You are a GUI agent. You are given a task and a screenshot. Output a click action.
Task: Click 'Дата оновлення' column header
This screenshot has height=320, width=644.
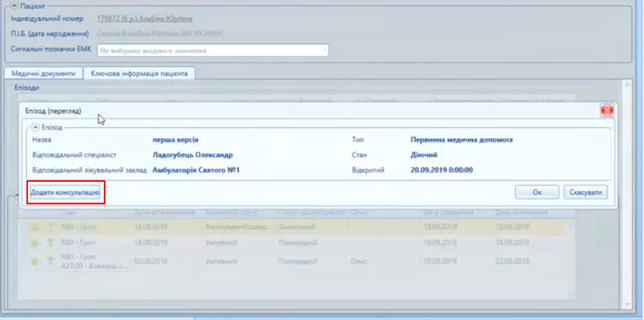tap(522, 213)
